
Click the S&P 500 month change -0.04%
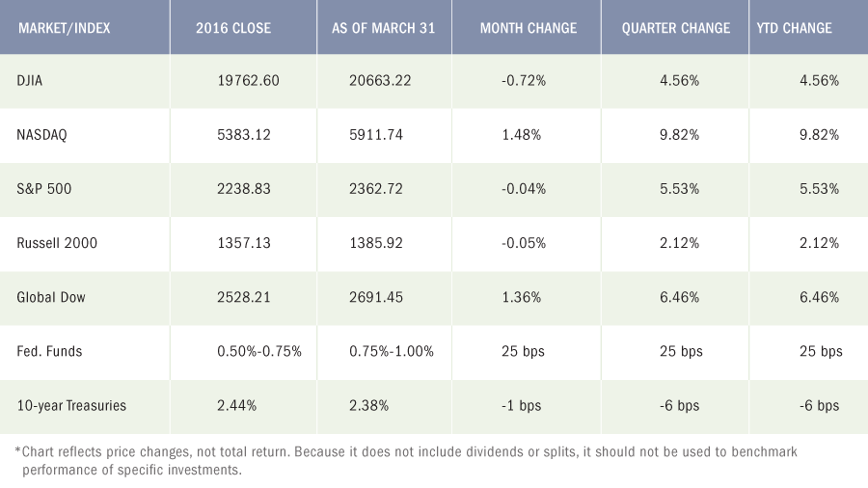point(524,189)
